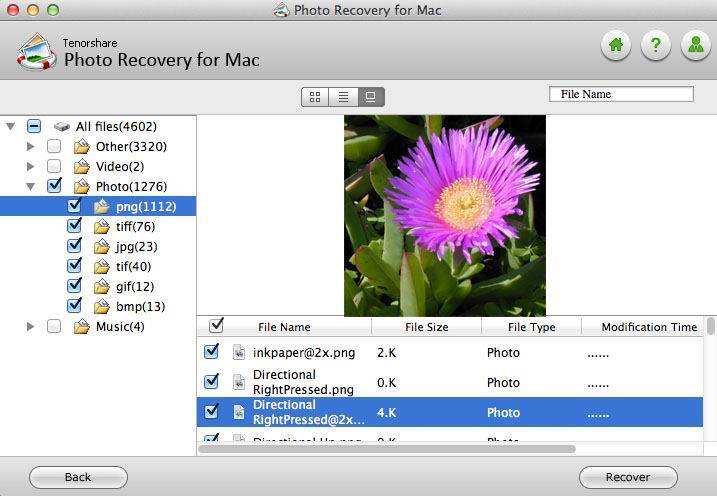This screenshot has height=496, width=717.
Task: Click the Photo folder icon
Action: pos(82,187)
